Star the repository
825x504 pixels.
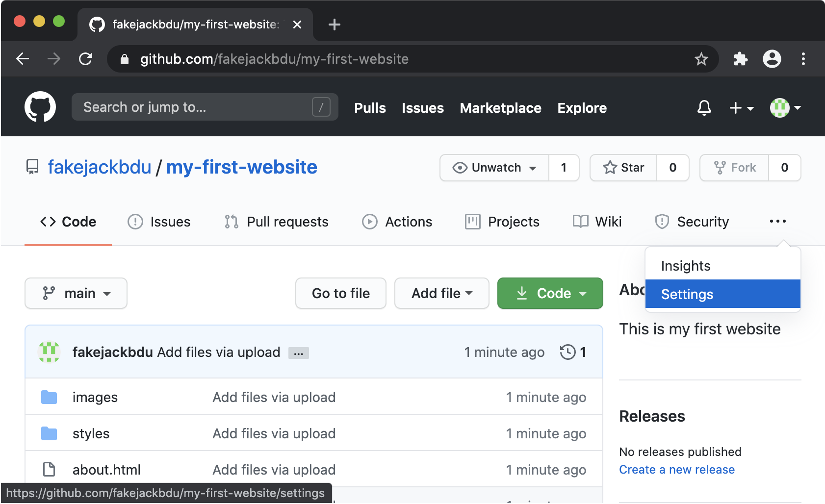[623, 168]
